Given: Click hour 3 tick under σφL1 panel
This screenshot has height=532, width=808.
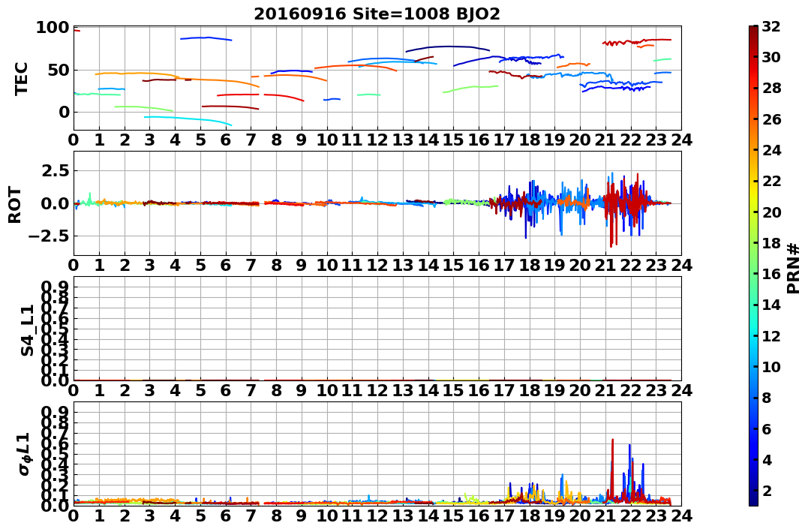Looking at the screenshot, I should [150, 515].
